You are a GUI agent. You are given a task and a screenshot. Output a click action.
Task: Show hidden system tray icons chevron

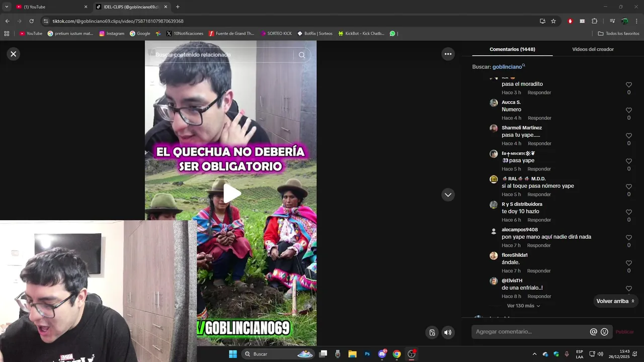pyautogui.click(x=534, y=354)
